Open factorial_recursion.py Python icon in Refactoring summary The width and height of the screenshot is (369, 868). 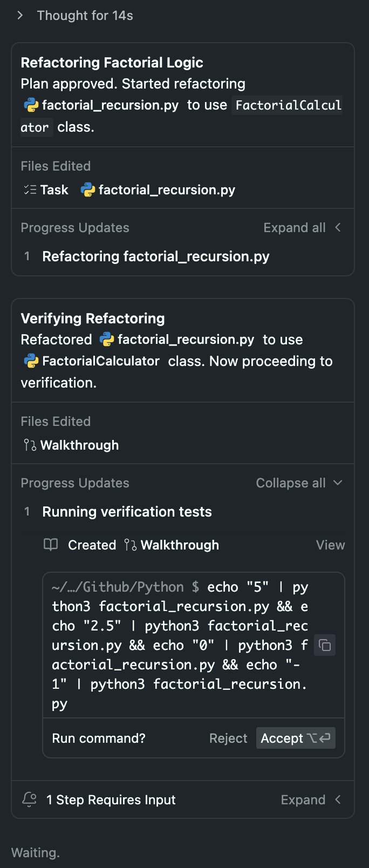[31, 105]
